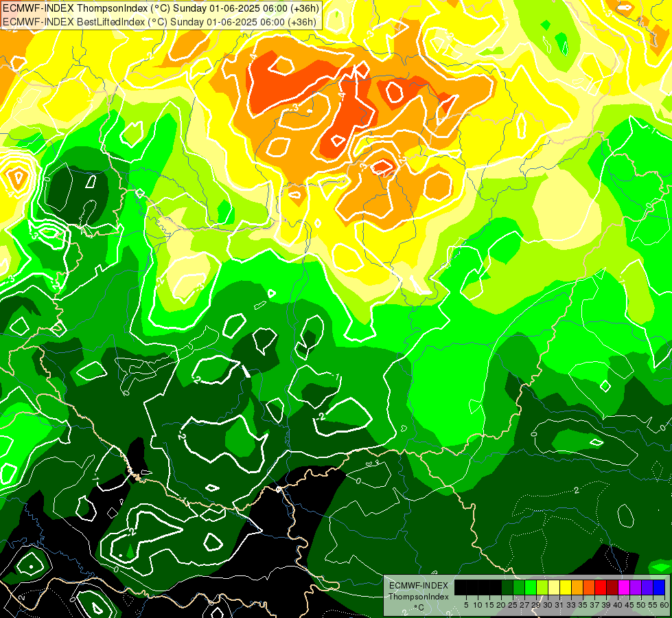Screen dimensions: 672x618
Task: Click the orange-red 35–37 legend swatch
Action: point(589,587)
